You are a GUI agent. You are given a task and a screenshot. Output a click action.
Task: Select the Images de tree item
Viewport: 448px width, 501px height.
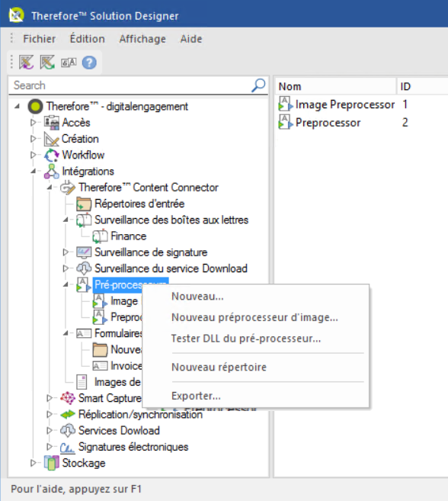coord(117,382)
